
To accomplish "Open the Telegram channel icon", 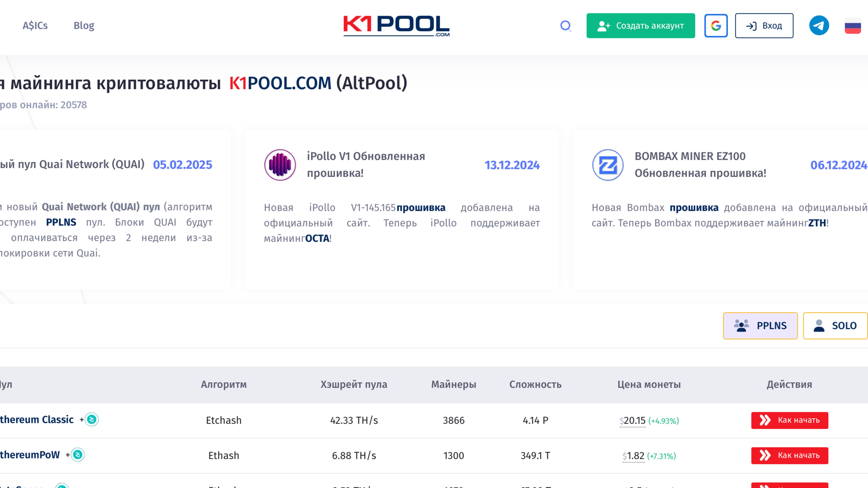I will [x=819, y=26].
